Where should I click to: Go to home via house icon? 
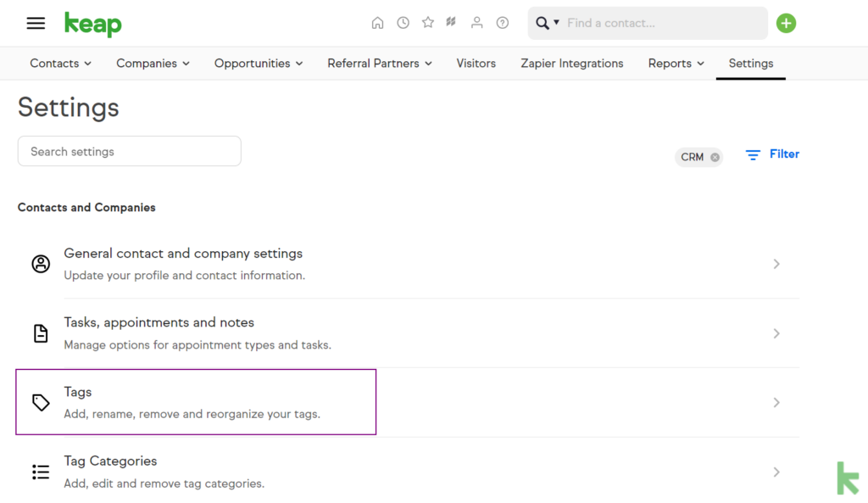click(377, 23)
